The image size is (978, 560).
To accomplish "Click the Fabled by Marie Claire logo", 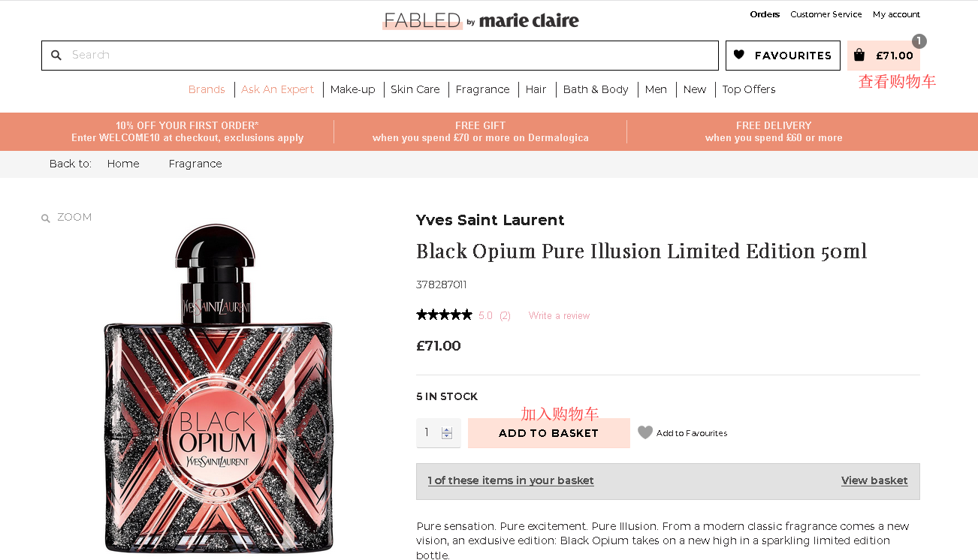I will coord(481,20).
